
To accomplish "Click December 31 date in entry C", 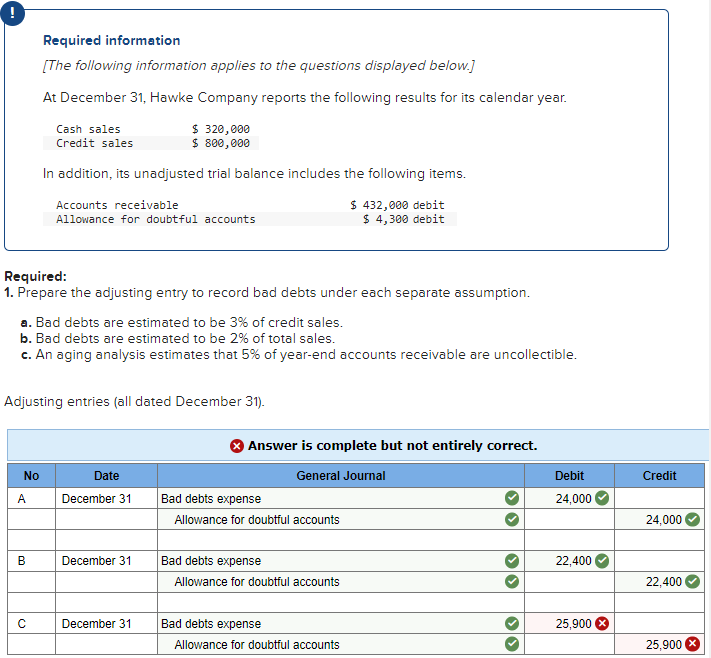I will click(97, 624).
